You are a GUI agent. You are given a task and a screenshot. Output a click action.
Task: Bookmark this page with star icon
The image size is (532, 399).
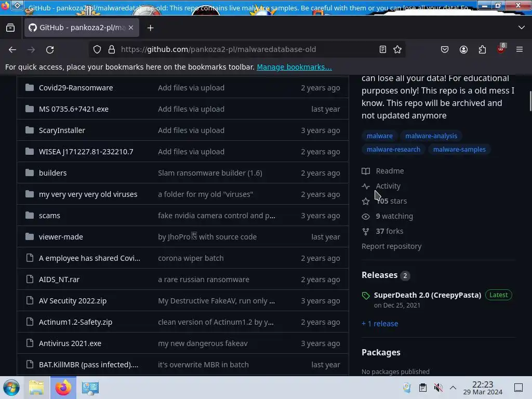point(397,49)
